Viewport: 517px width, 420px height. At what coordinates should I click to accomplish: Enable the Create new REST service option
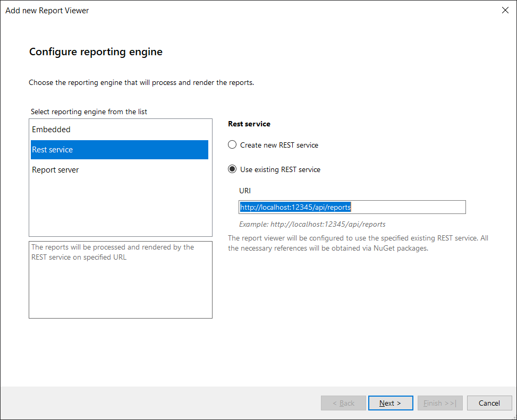[232, 145]
